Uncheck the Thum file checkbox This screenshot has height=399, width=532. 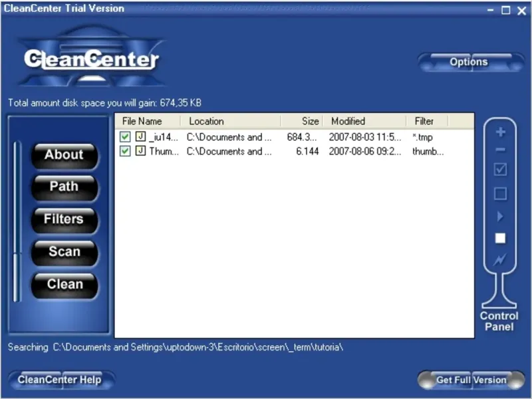click(125, 151)
